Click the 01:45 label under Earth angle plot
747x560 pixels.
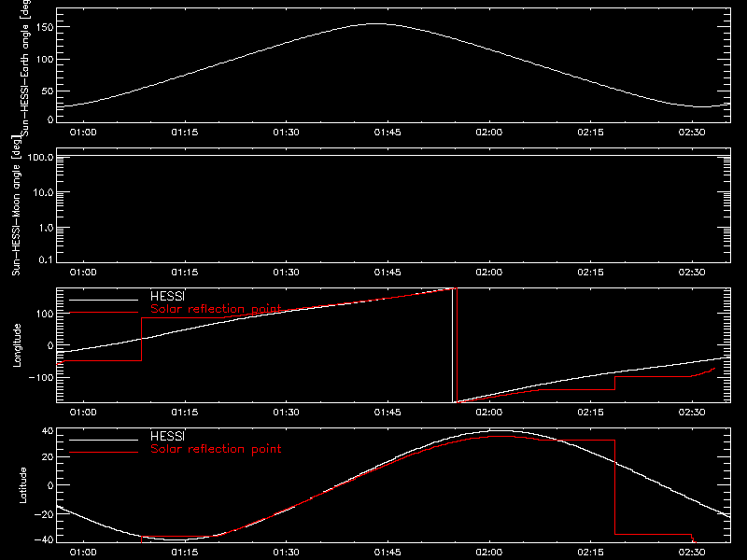(388, 132)
